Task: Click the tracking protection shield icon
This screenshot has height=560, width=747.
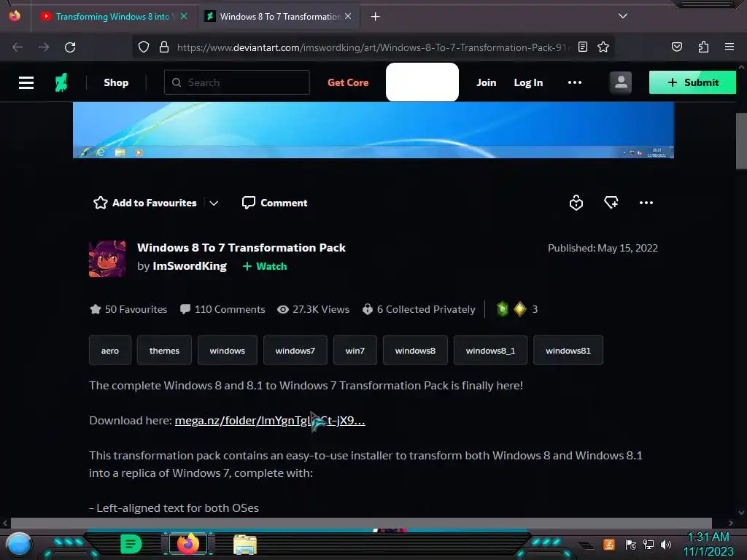Action: click(x=144, y=47)
